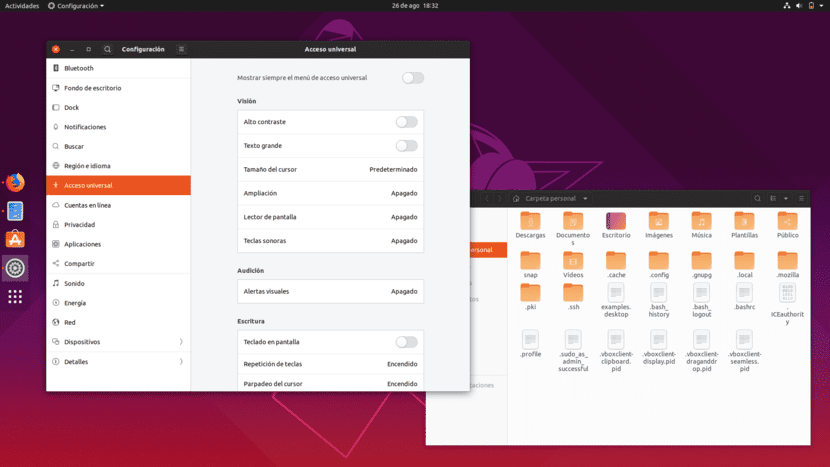This screenshot has height=467, width=830.
Task: Open the Público folder
Action: (788, 225)
